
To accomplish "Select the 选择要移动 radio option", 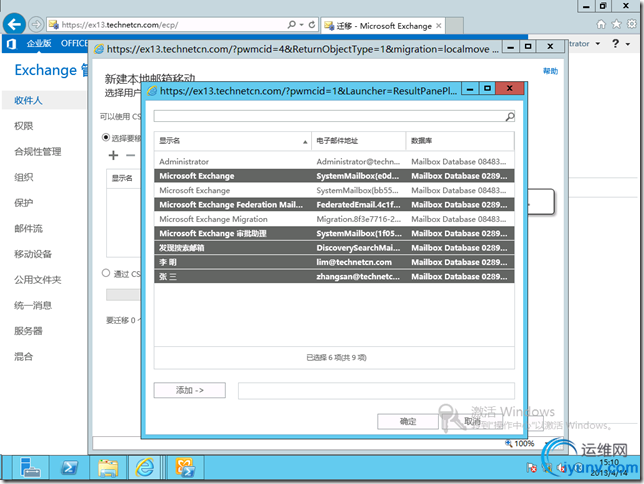I will (106, 137).
